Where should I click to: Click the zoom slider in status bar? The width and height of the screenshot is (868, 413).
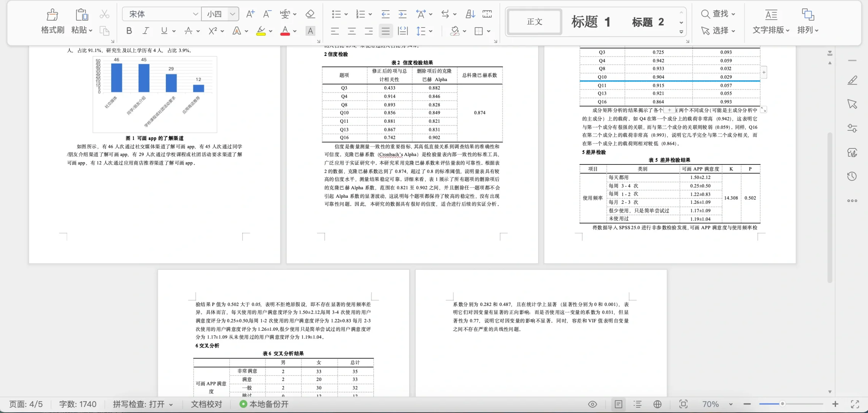tap(782, 404)
